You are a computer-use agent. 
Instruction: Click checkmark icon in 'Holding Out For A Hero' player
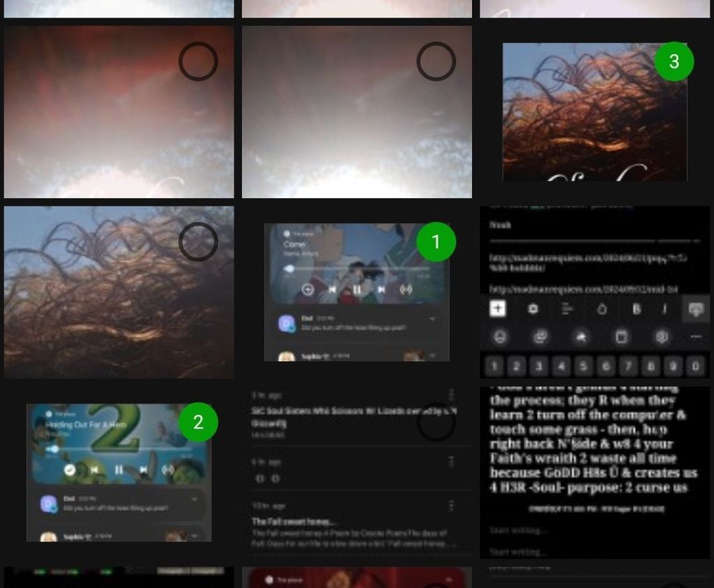[x=70, y=469]
